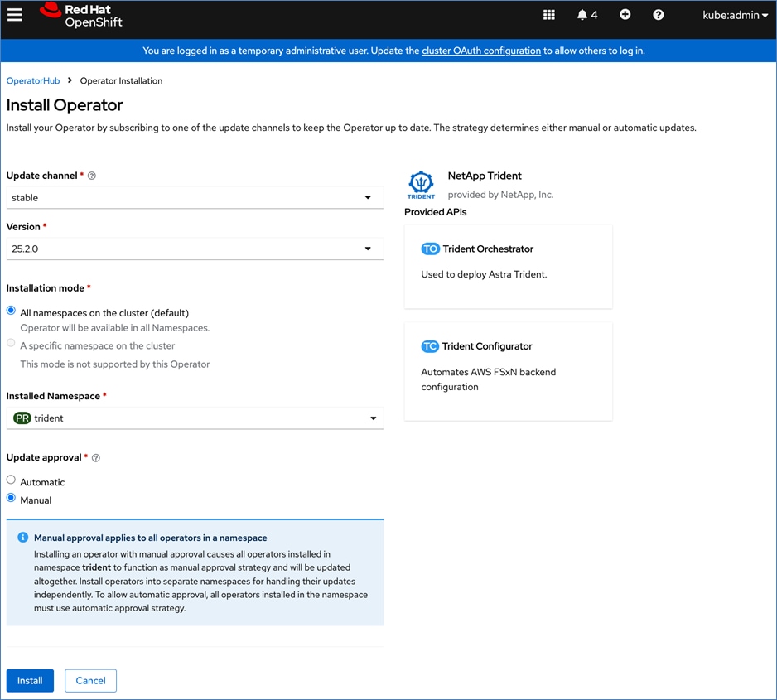Open the kube:admin user dropdown
The image size is (777, 700).
tap(735, 16)
